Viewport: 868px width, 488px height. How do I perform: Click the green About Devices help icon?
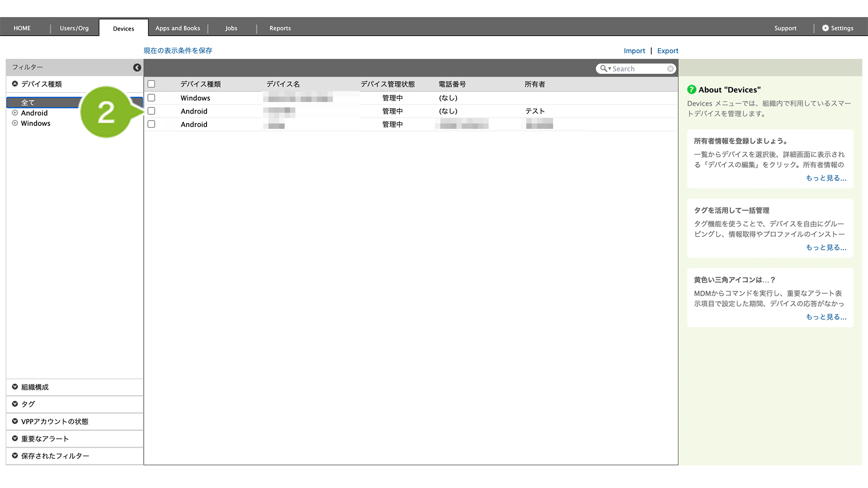point(691,90)
